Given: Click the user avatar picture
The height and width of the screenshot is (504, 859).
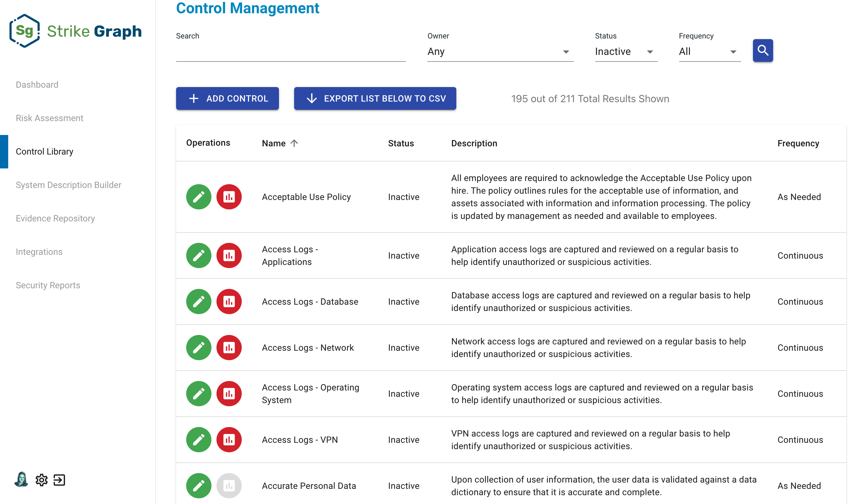Looking at the screenshot, I should (x=21, y=479).
